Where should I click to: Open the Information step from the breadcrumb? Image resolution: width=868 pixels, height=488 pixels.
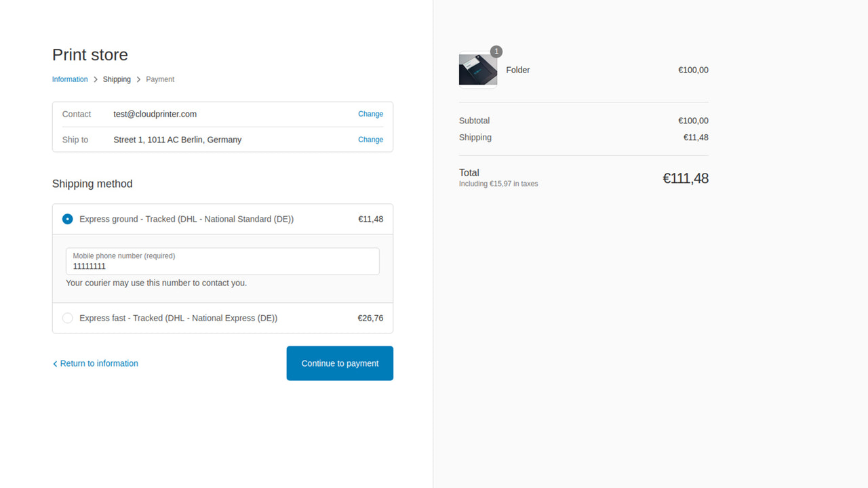(70, 79)
